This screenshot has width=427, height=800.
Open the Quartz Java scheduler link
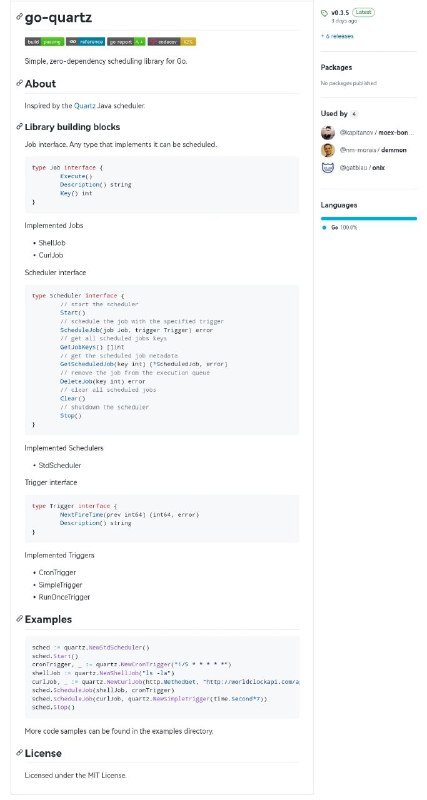pos(85,106)
